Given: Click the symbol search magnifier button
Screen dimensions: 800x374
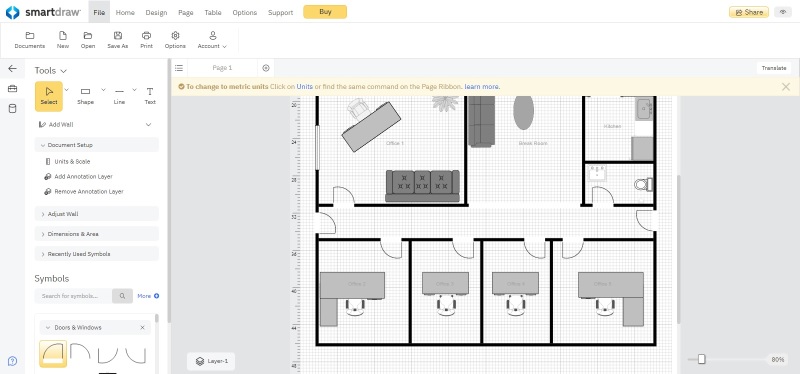Looking at the screenshot, I should [122, 296].
